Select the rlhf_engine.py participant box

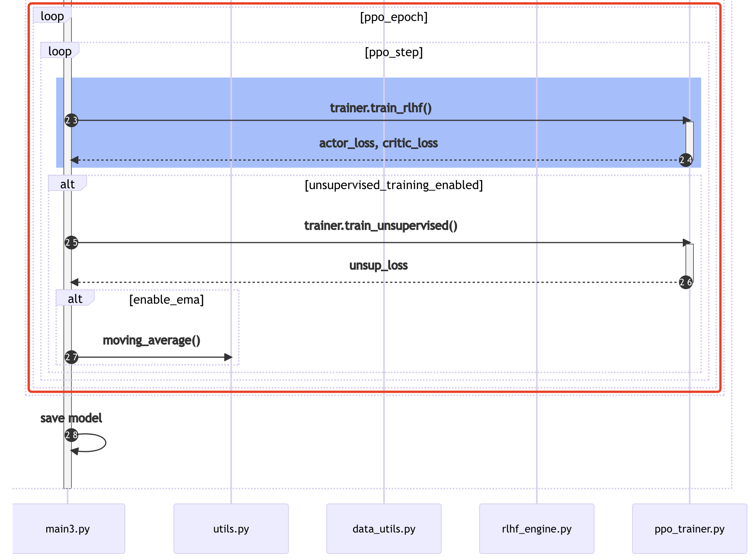536,529
